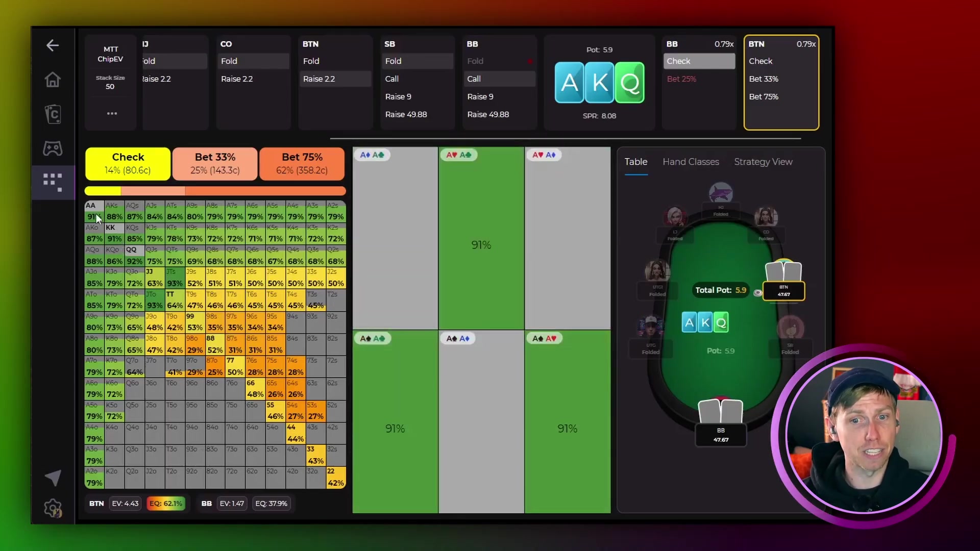Click the BB player hole cards
Image resolution: width=980 pixels, height=551 pixels.
click(x=720, y=411)
